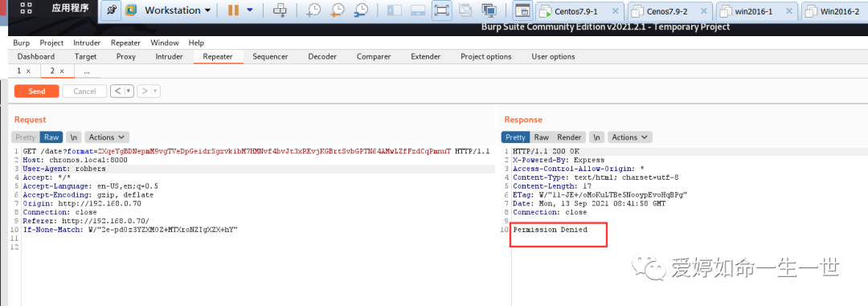This screenshot has height=306, width=868.
Task: Switch Response view to Render
Action: click(569, 137)
